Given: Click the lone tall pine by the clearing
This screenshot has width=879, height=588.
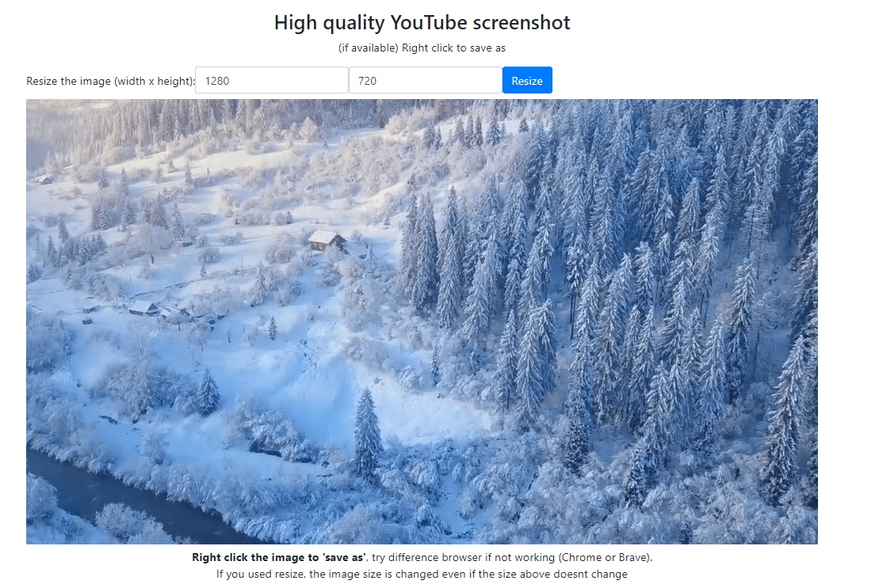Looking at the screenshot, I should (x=367, y=433).
